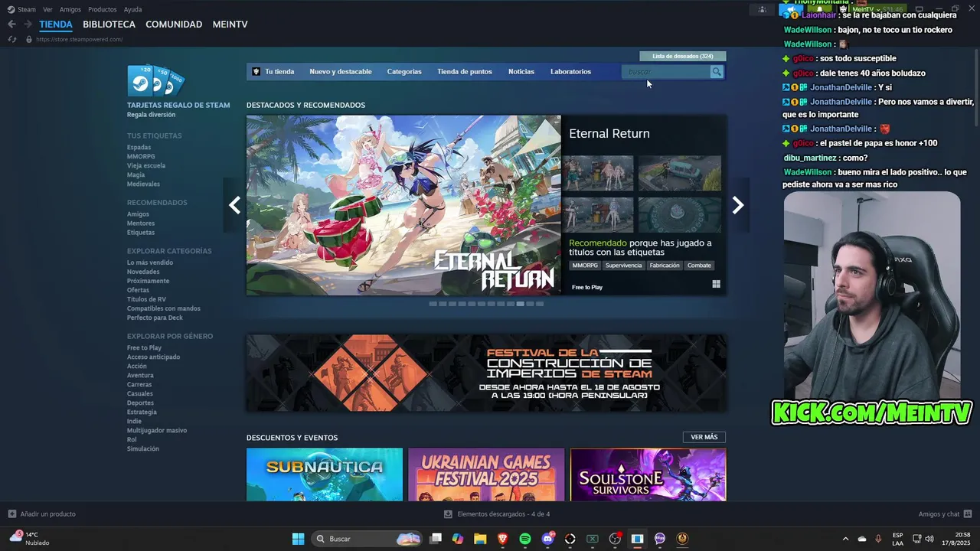Open the Ayuda menu

(x=132, y=9)
